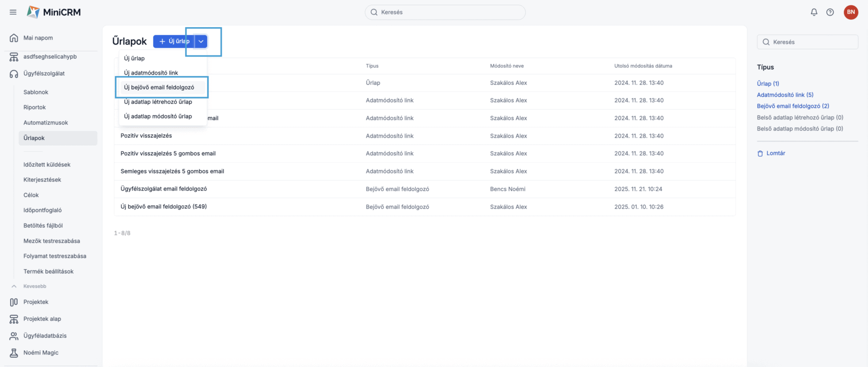Go to Mai napom home icon
Viewport: 868px width, 367px height.
(14, 38)
